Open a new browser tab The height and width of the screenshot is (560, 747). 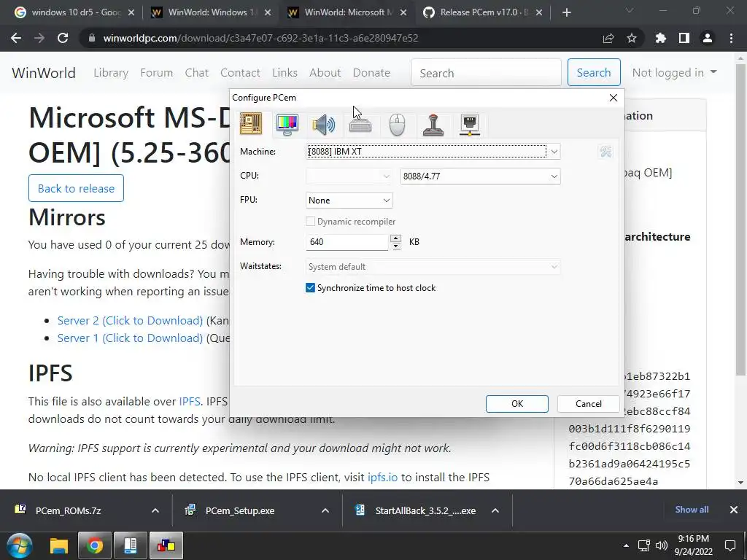pyautogui.click(x=566, y=12)
